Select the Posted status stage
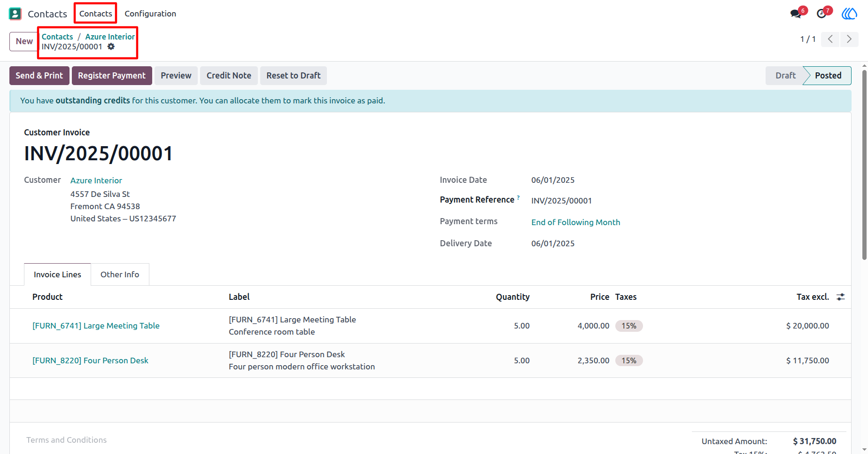This screenshot has width=868, height=454. tap(828, 76)
